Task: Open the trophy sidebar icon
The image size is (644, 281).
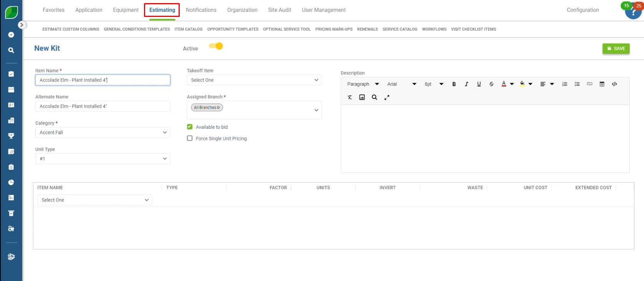Action: pos(11,136)
